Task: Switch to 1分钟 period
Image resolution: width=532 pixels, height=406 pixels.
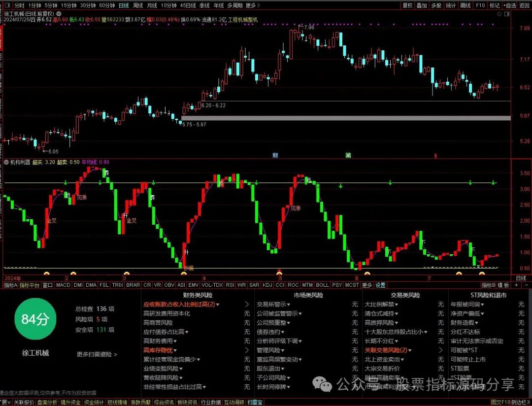Action: (34, 5)
